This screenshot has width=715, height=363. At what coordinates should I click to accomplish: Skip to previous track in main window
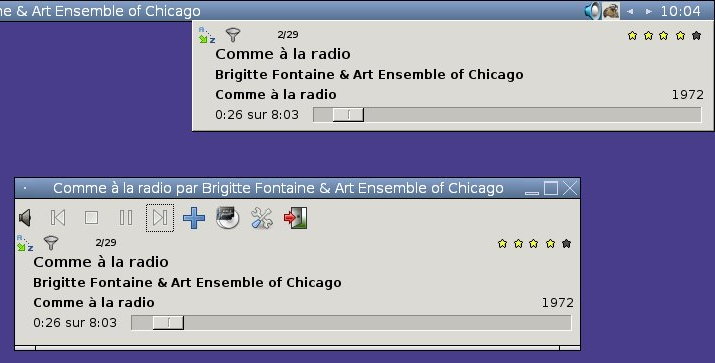click(58, 218)
